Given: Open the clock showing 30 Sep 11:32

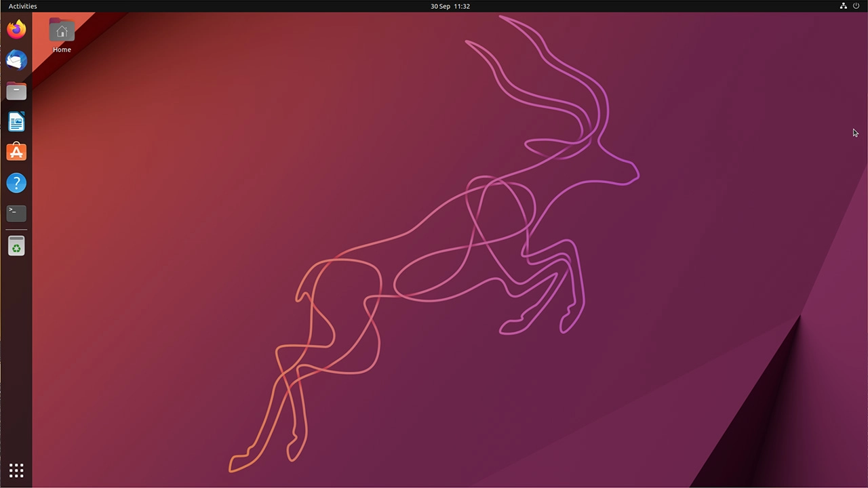Looking at the screenshot, I should click(450, 6).
